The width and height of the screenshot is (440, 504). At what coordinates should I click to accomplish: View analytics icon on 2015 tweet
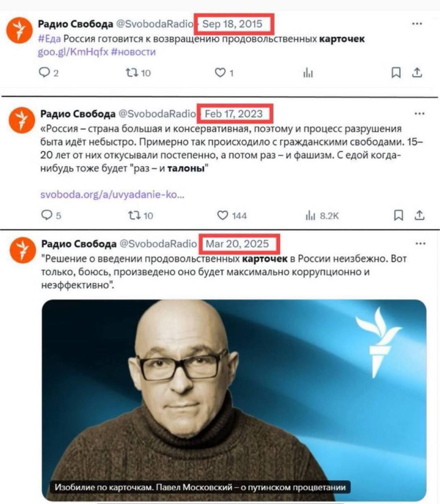pyautogui.click(x=308, y=73)
